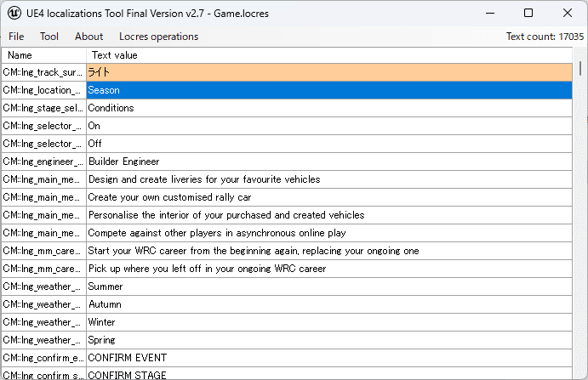Click the CM::lng_stage_sel... name cell

[44, 108]
